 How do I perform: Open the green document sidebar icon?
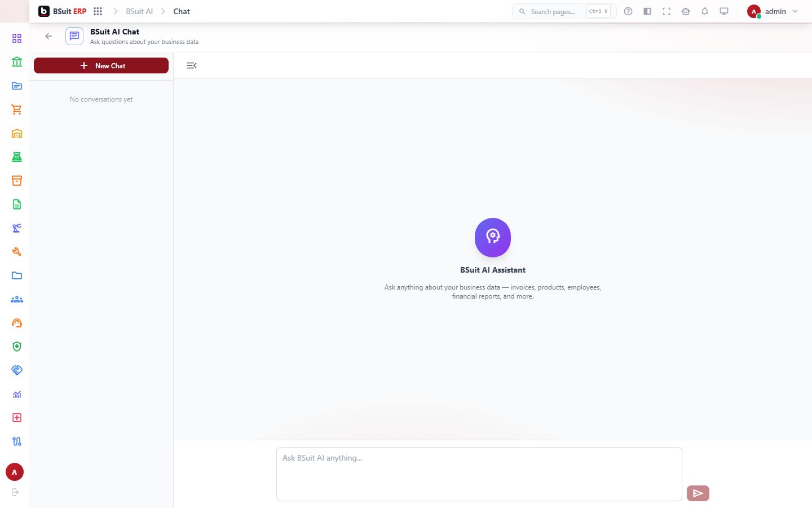(17, 204)
